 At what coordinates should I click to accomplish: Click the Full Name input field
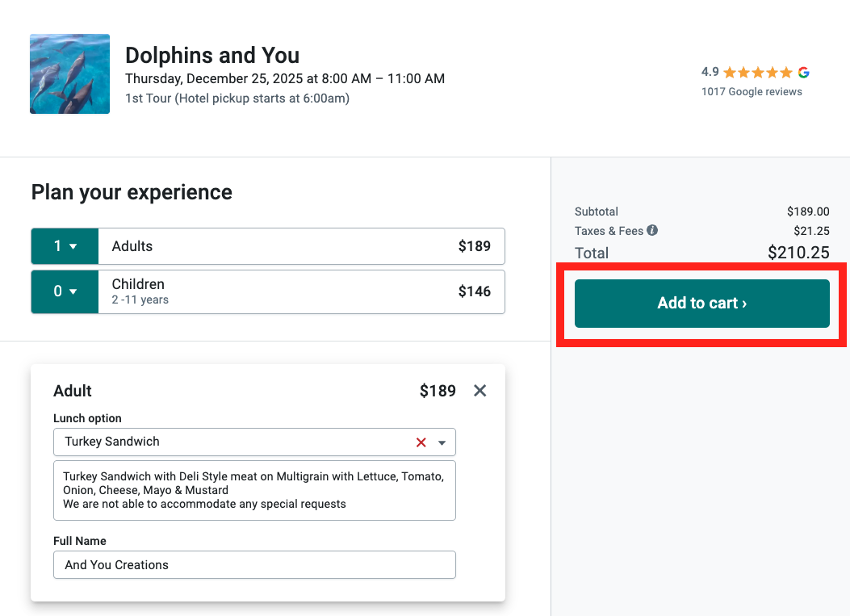tap(254, 564)
